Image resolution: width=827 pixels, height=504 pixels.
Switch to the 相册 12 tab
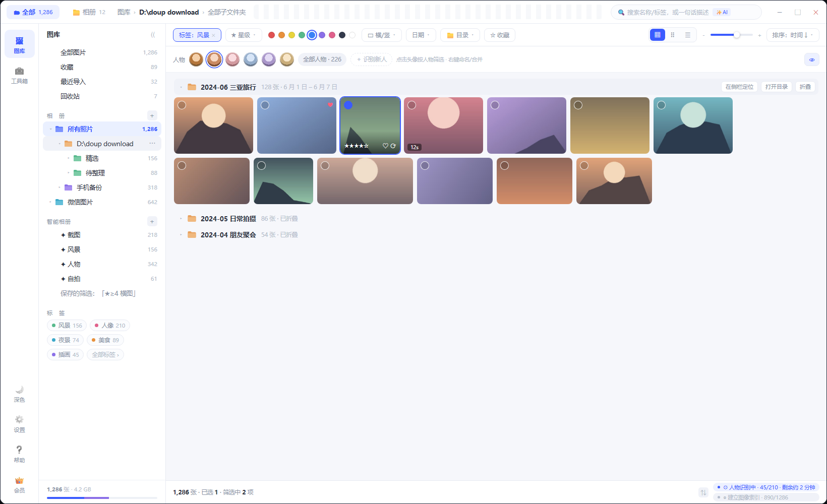pyautogui.click(x=89, y=12)
